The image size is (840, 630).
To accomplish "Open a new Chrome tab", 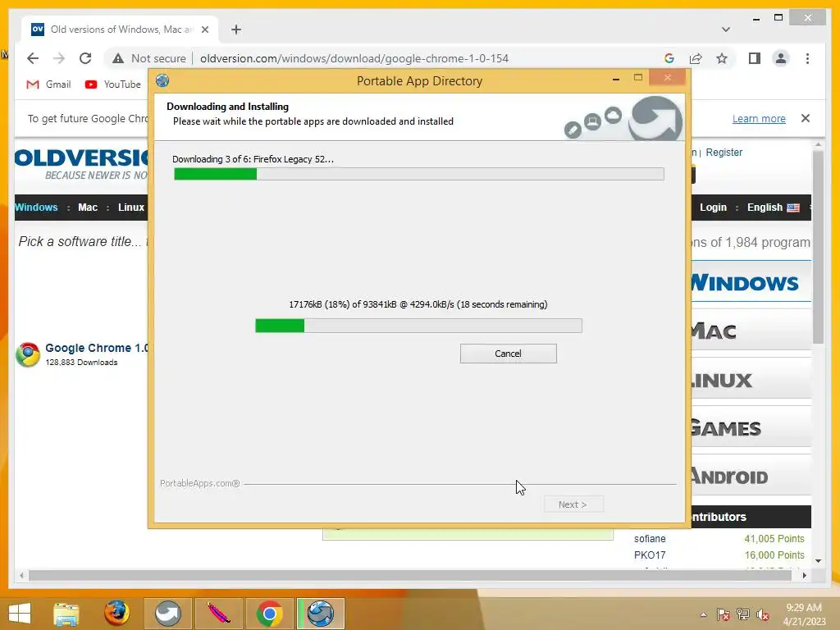I will coord(236,30).
